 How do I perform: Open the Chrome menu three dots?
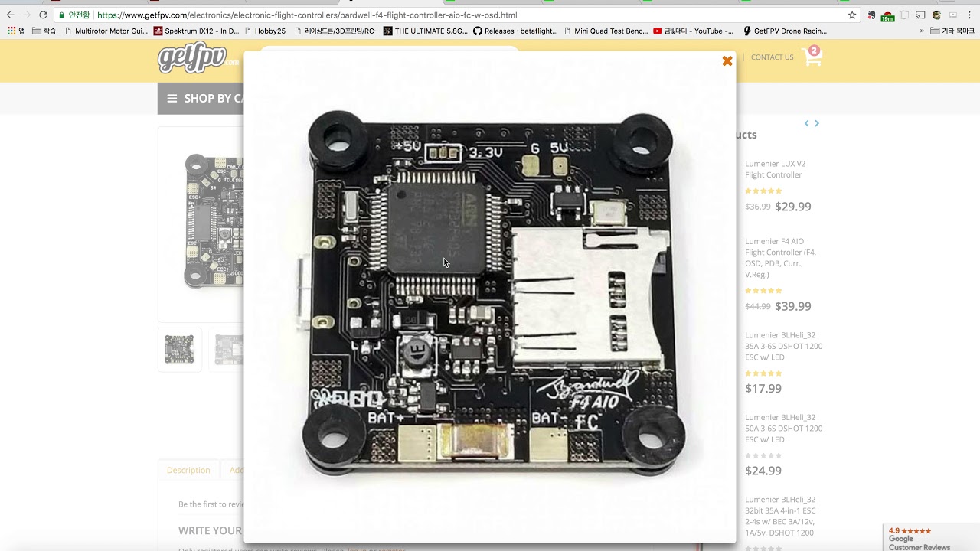click(970, 15)
